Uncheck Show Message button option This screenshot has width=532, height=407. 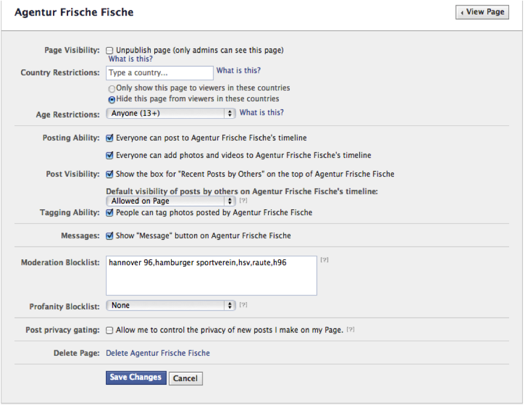coord(109,236)
